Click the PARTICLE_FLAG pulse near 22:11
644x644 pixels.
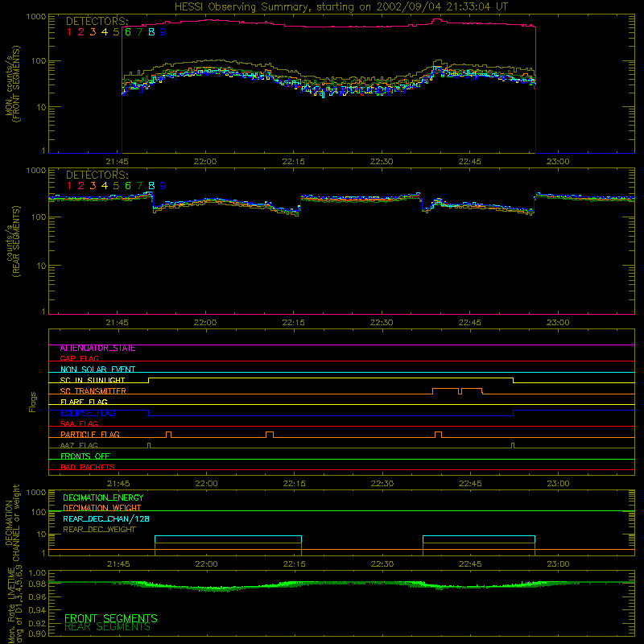(270, 435)
